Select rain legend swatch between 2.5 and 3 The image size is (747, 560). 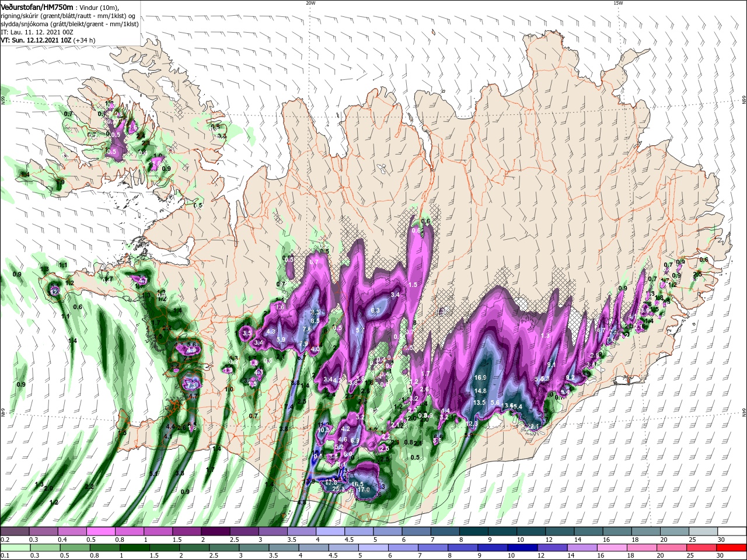pos(225,547)
